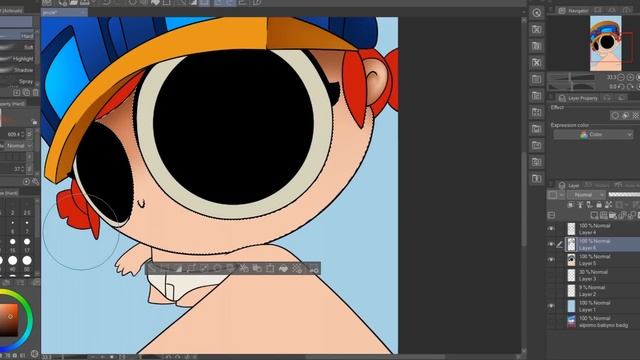The height and width of the screenshot is (360, 640).
Task: Create a new raster layer
Action: pyautogui.click(x=594, y=215)
